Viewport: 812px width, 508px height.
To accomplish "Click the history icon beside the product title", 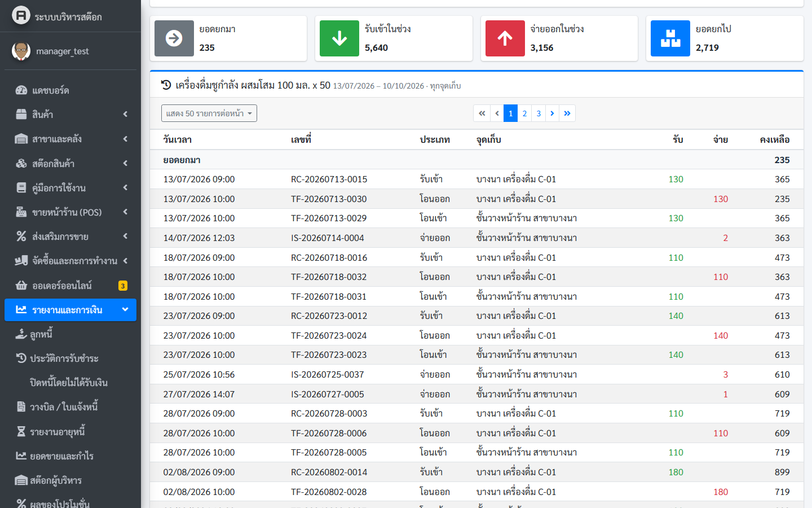I will tap(166, 85).
